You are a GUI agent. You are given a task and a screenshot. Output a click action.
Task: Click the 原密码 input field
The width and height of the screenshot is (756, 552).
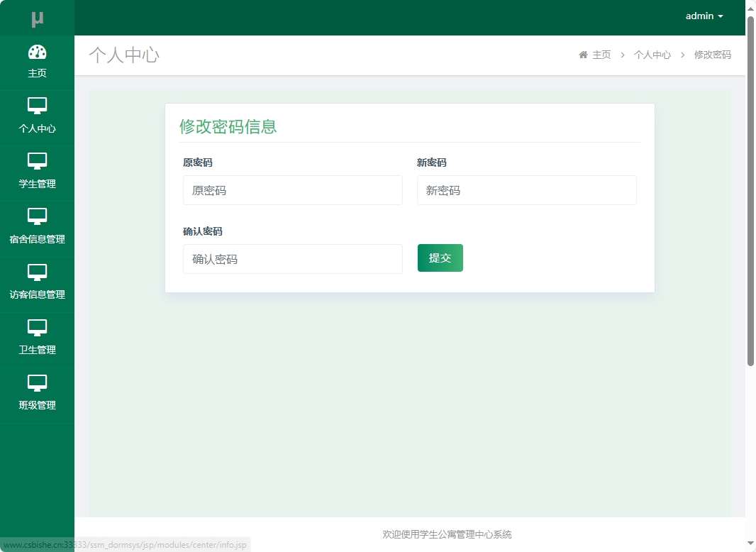pos(292,190)
